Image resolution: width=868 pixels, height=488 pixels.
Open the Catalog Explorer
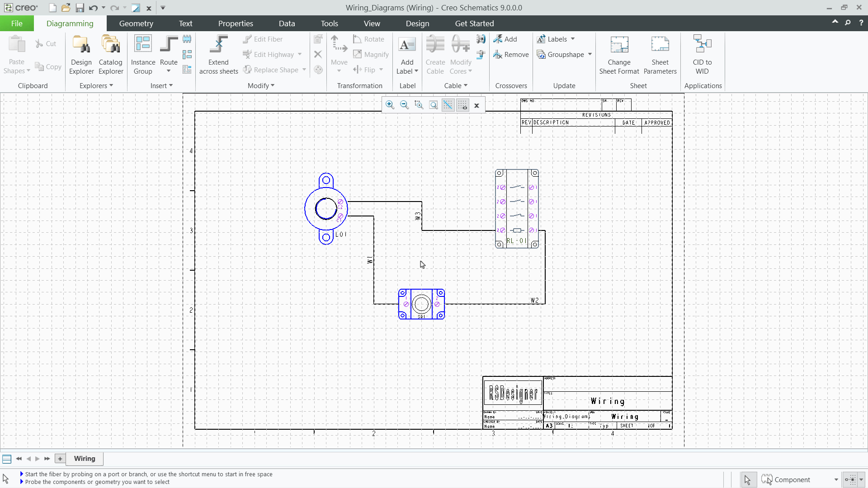tap(111, 55)
